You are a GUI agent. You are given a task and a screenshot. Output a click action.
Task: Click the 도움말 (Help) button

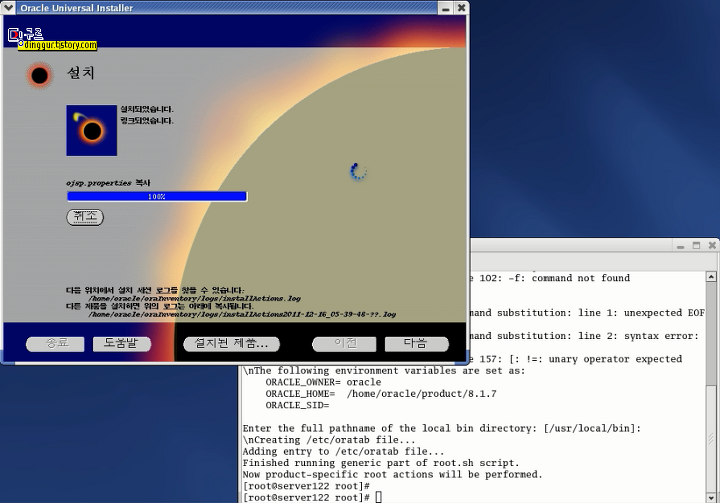[x=122, y=344]
